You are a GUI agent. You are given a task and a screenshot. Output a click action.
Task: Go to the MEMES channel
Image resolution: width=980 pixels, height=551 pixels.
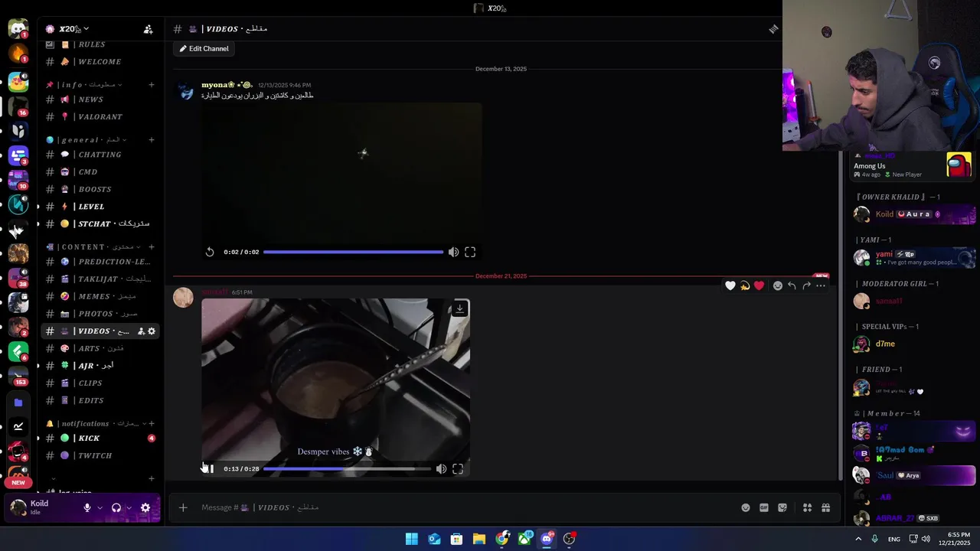(x=100, y=296)
